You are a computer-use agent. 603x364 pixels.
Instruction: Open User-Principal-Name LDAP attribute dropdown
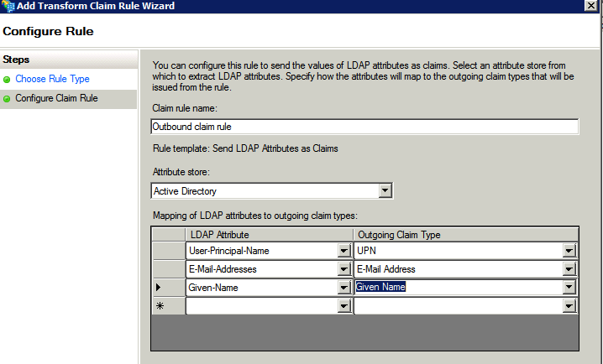[344, 251]
